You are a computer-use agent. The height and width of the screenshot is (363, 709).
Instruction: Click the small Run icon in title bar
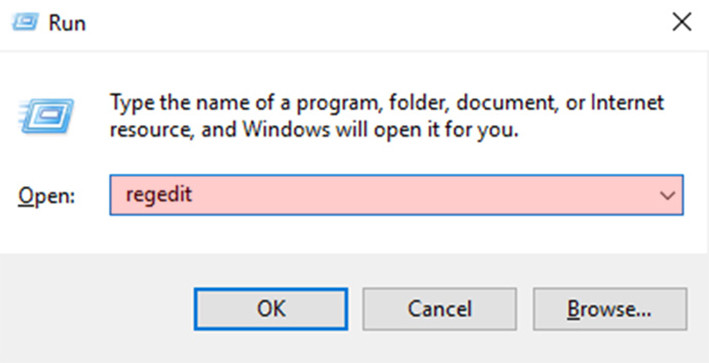tap(23, 22)
